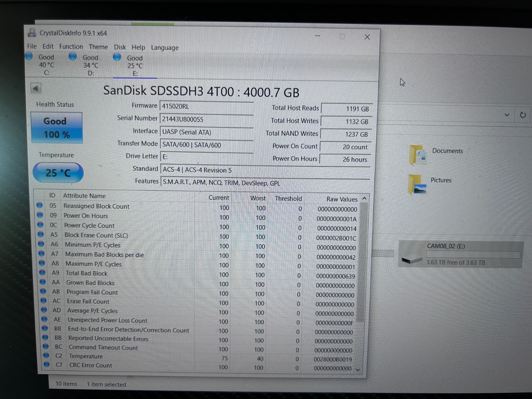
Task: Select the Reassigned Block Count attribute name
Action: (96, 206)
